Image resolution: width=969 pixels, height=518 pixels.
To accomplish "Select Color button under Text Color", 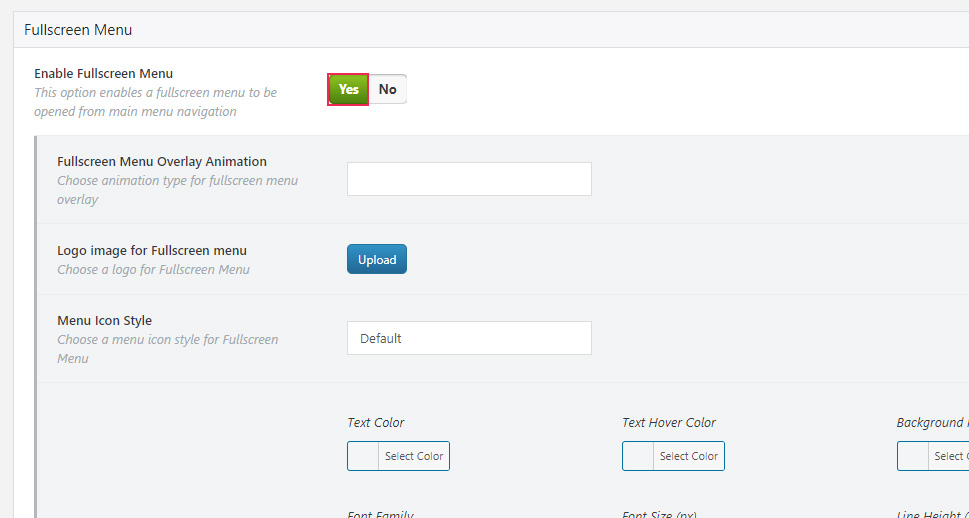I will click(x=413, y=456).
